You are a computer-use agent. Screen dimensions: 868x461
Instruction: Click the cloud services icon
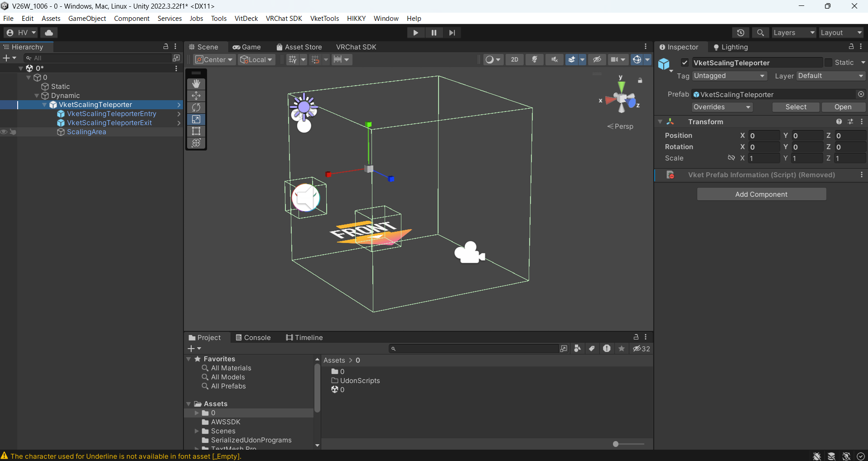(x=49, y=33)
